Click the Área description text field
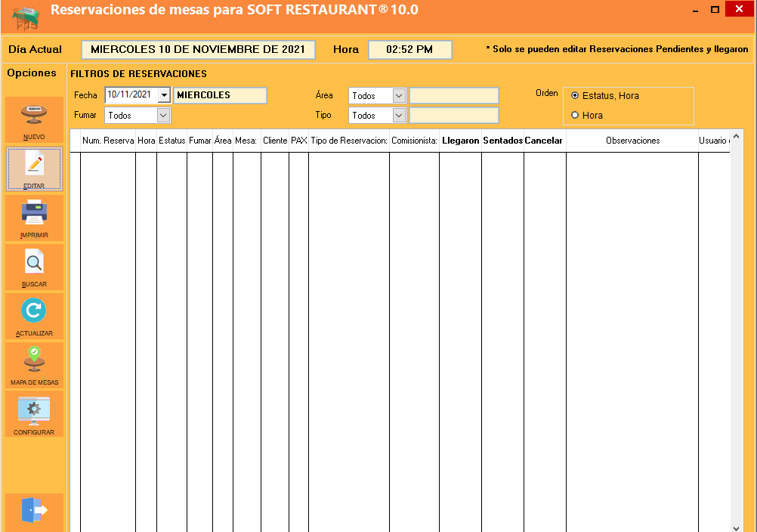 pos(454,95)
